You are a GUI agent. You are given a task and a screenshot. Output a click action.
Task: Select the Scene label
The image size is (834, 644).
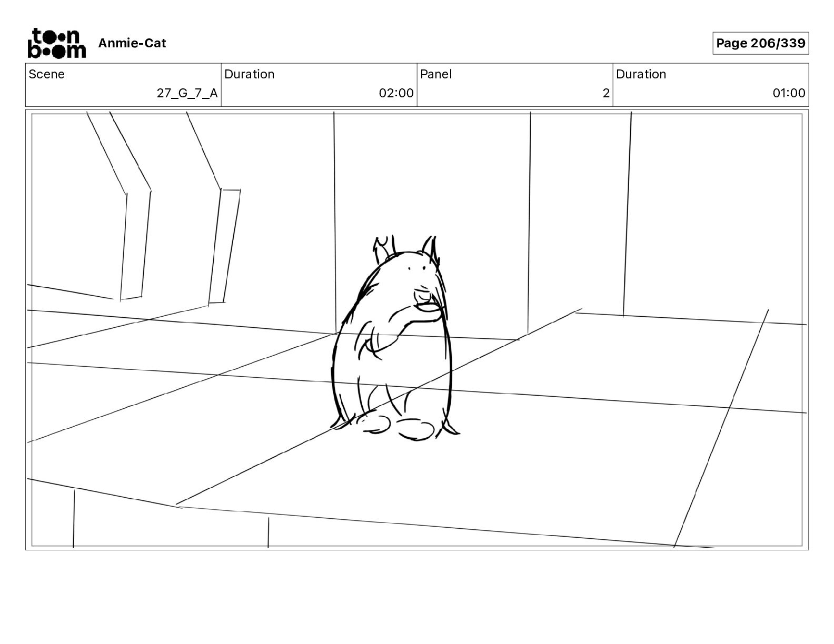click(x=47, y=74)
